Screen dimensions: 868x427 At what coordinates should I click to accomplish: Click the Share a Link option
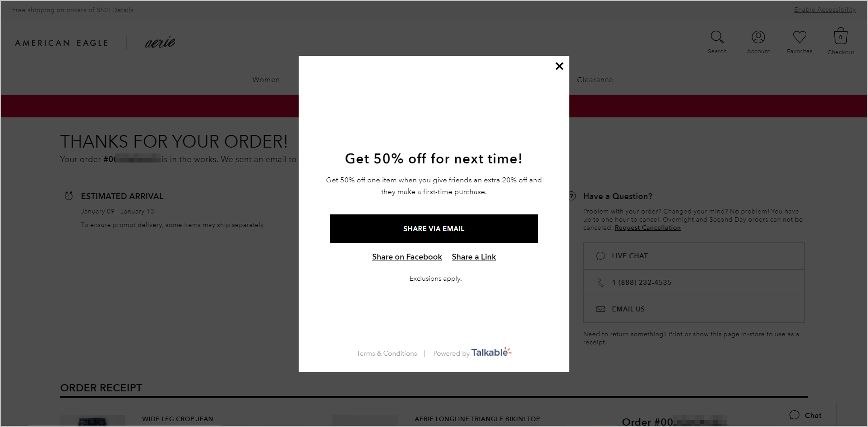pos(473,256)
